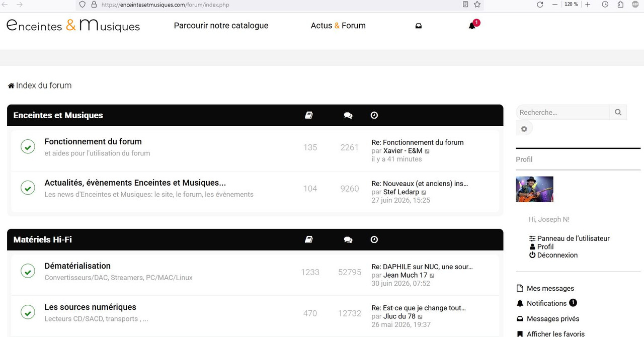This screenshot has width=644, height=337.
Task: Click the browser reload icon
Action: 540,4
